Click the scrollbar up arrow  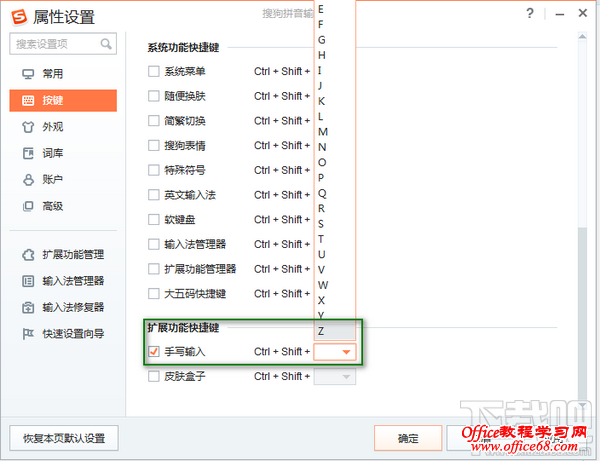pyautogui.click(x=582, y=37)
